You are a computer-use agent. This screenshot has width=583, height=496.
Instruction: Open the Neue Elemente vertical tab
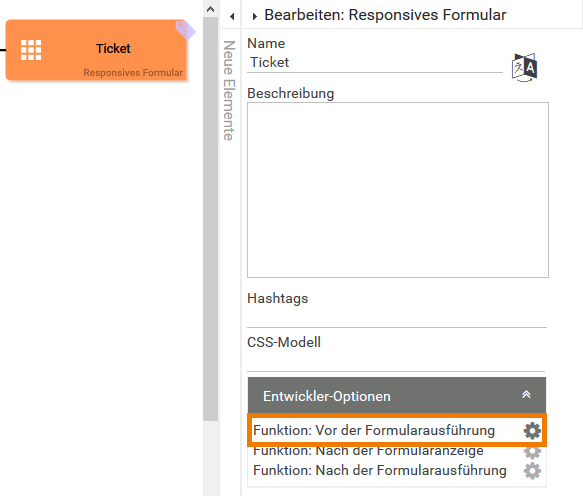click(x=229, y=90)
